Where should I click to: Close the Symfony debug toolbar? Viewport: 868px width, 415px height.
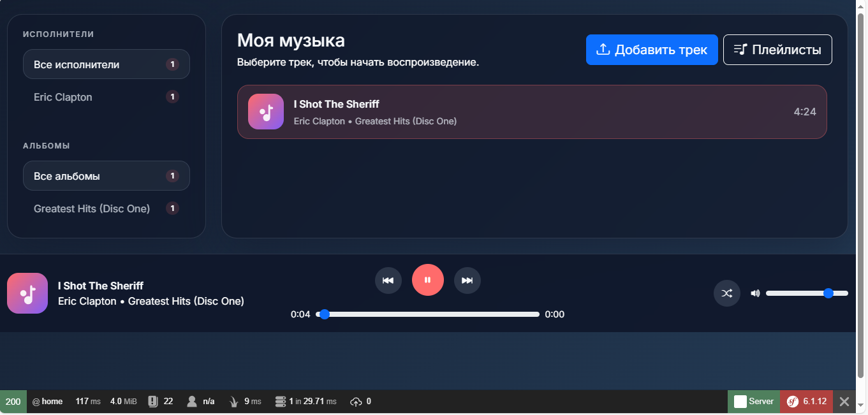844,402
